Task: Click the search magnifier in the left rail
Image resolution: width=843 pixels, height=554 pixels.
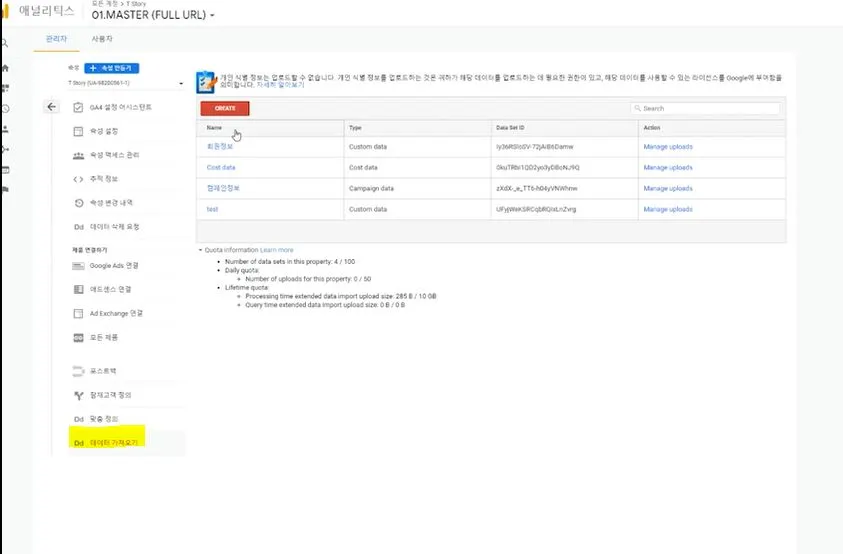Action: point(4,43)
